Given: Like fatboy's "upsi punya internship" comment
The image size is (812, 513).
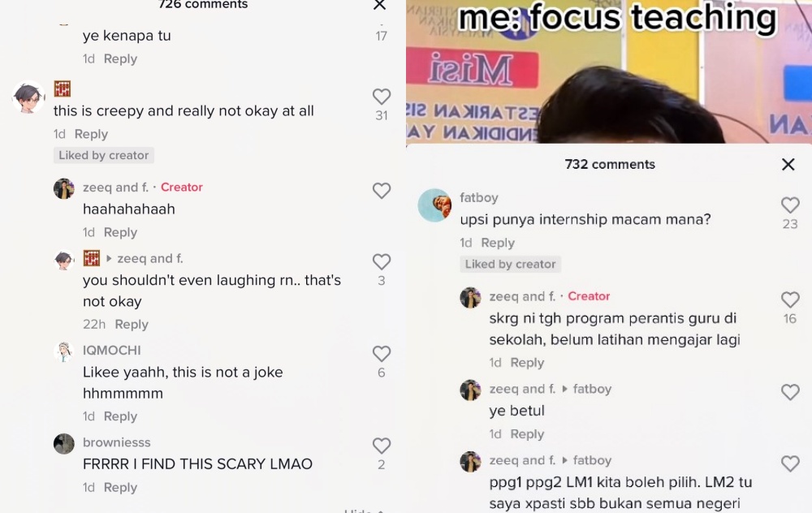Looking at the screenshot, I should pyautogui.click(x=790, y=205).
